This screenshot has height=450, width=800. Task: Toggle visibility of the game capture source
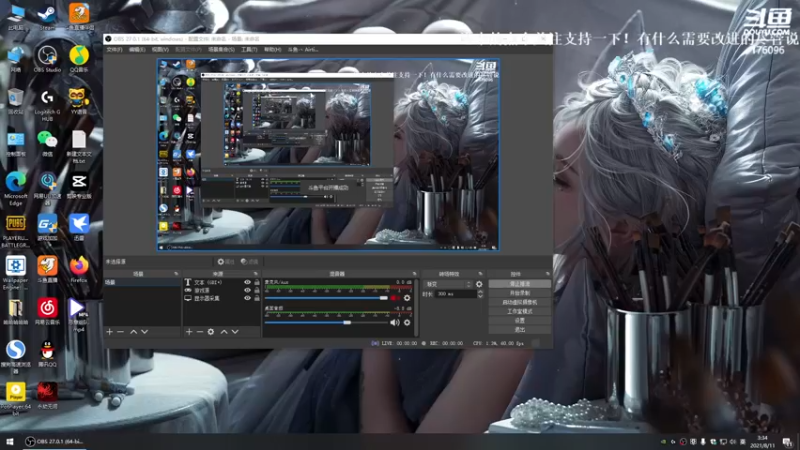247,290
